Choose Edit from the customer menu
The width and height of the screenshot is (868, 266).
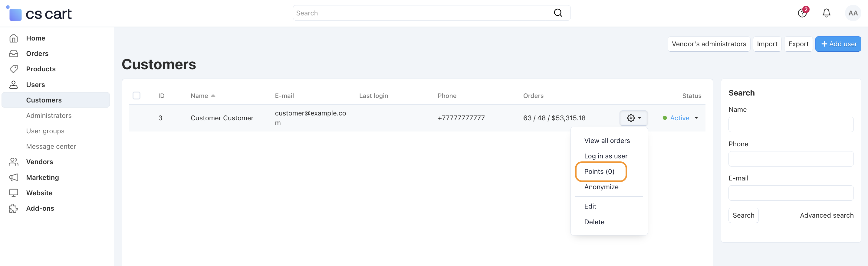(x=590, y=206)
